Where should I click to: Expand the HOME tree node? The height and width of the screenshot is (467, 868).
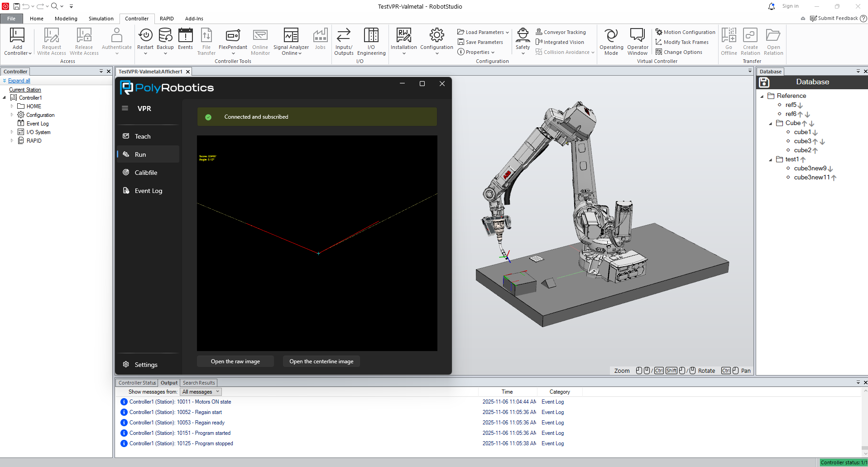[x=12, y=106]
